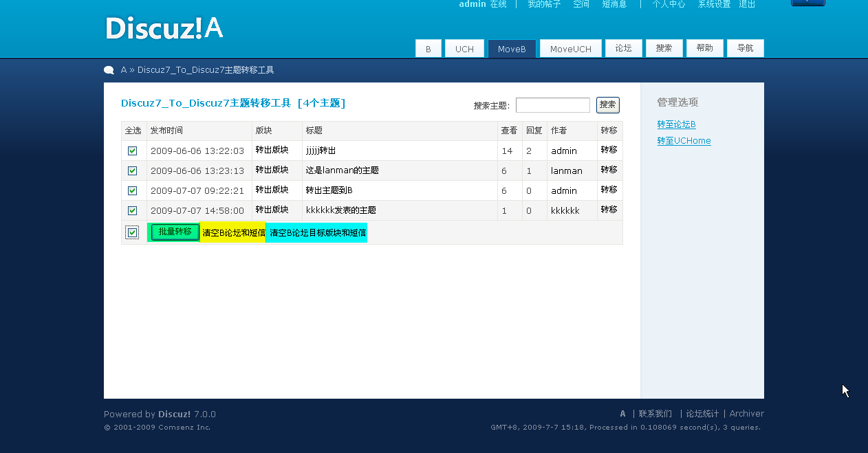Screen dimensions: 868x453
Task: Expand the 导航 tab
Action: point(746,48)
